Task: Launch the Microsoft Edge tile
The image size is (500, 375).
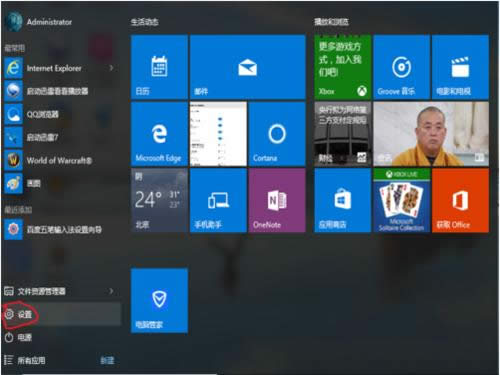Action: pyautogui.click(x=159, y=134)
